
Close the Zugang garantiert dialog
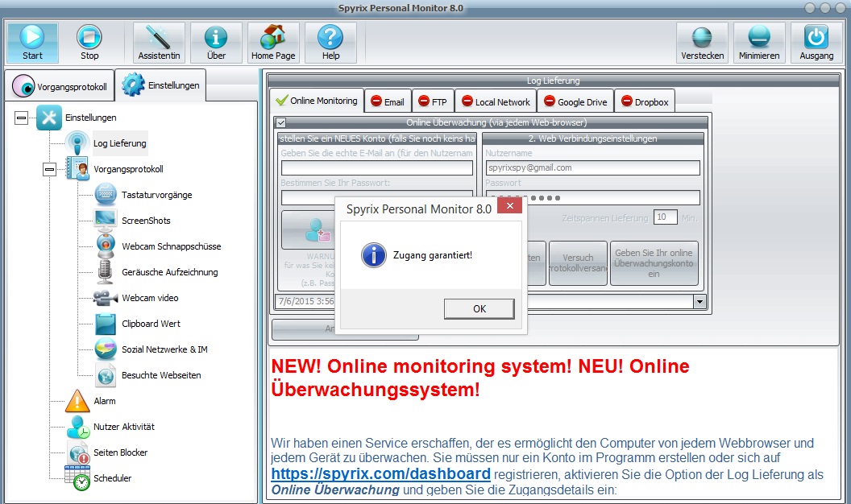click(x=509, y=206)
